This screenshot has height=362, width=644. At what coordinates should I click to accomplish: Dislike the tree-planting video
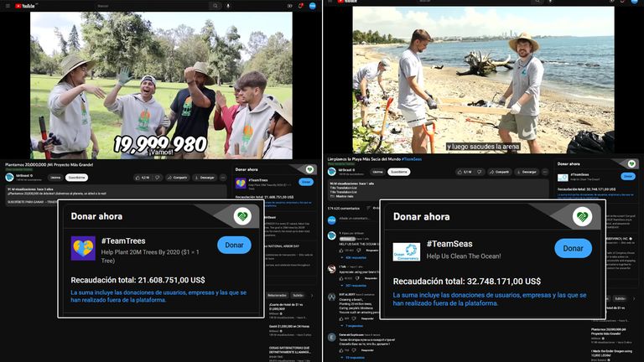point(157,178)
